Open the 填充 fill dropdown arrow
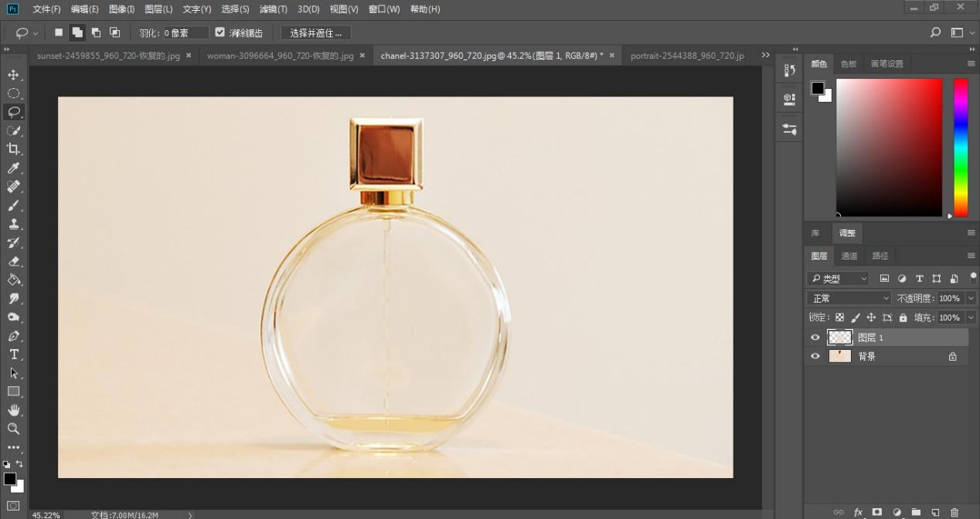This screenshot has height=519, width=980. pos(971,317)
